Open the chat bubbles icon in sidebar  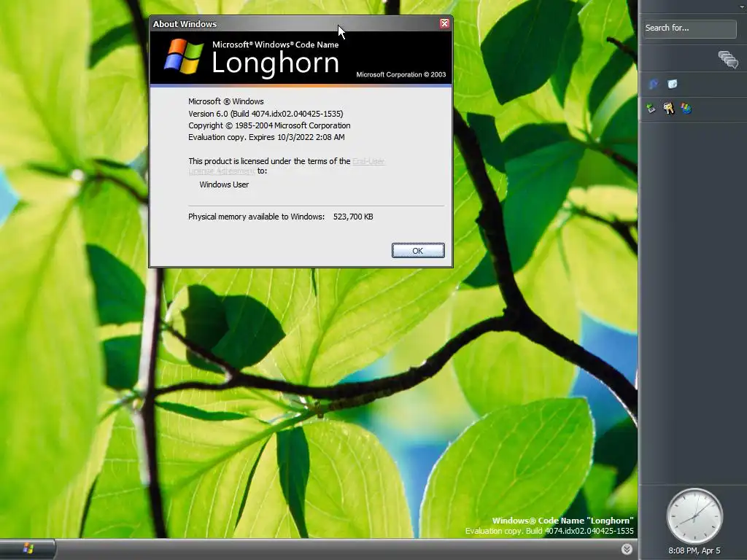(727, 60)
